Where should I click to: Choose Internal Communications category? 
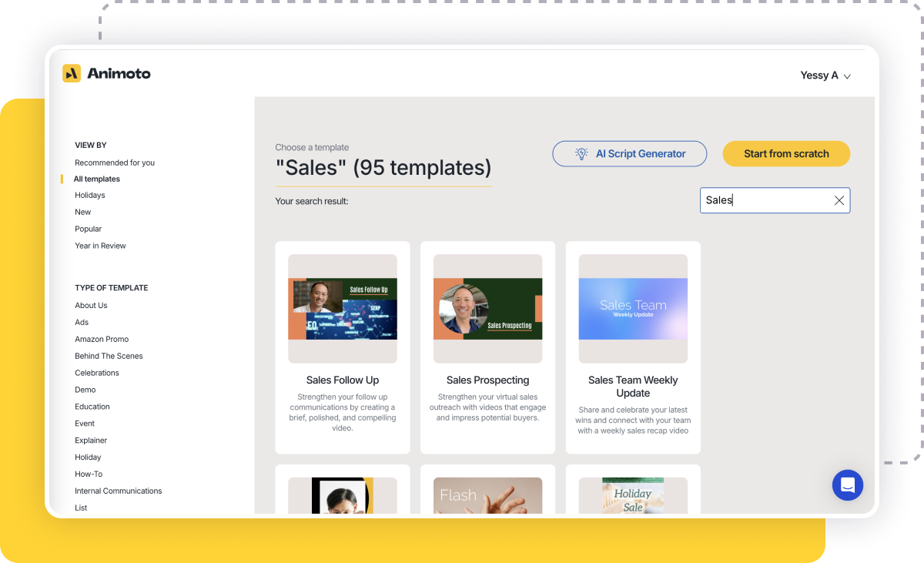click(118, 491)
